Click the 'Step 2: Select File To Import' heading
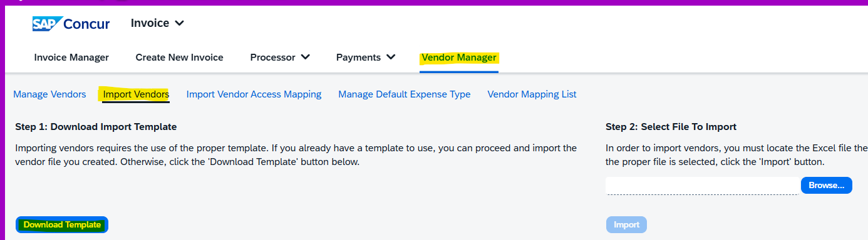Image resolution: width=868 pixels, height=240 pixels. (671, 127)
